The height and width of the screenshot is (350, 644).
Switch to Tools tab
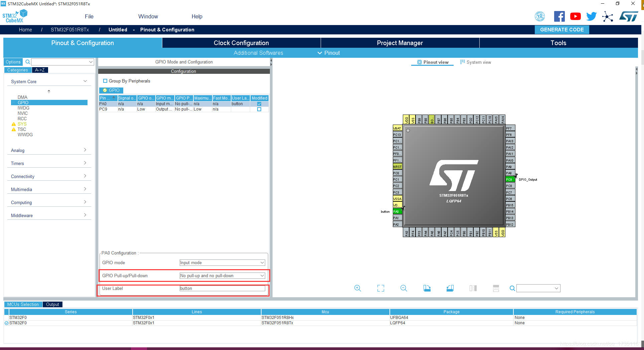point(558,43)
